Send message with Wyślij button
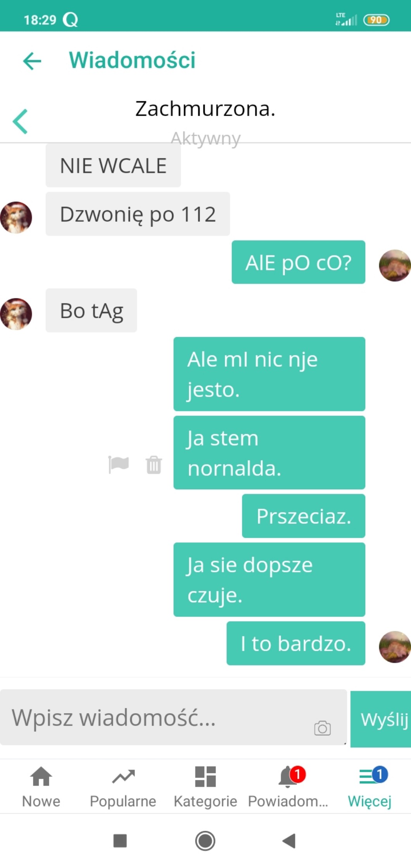The image size is (411, 868). click(x=381, y=719)
